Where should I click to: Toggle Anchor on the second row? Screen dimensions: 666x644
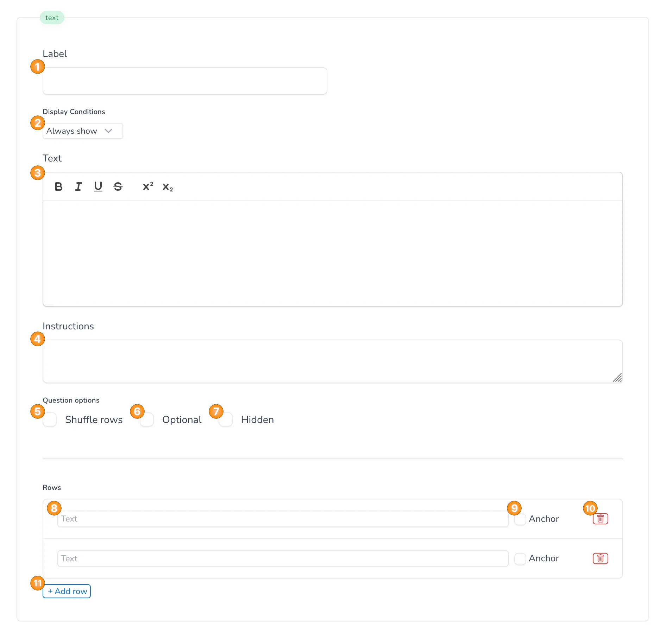pos(520,558)
